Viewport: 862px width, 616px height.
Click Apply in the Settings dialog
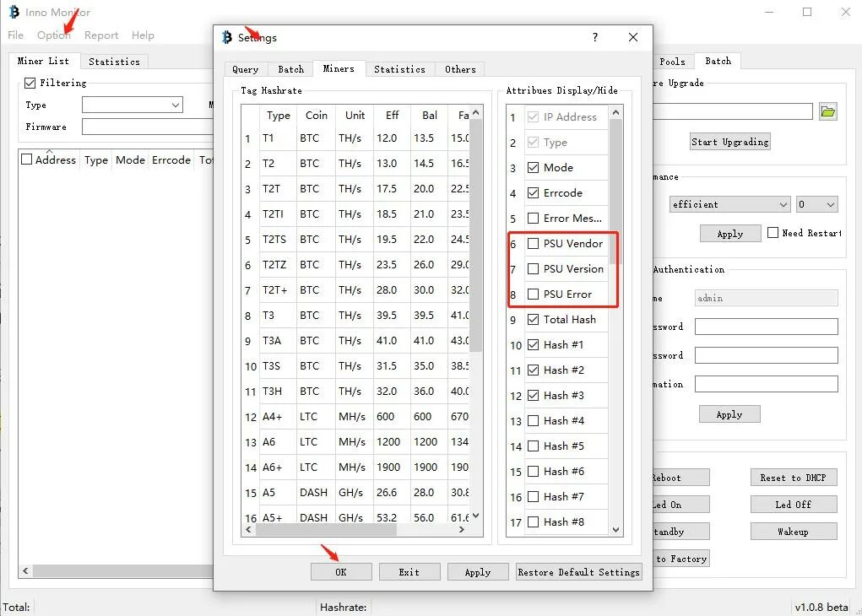click(477, 572)
